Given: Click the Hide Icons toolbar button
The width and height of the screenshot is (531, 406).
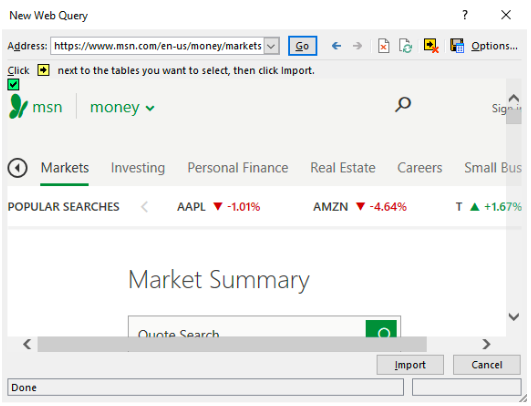Looking at the screenshot, I should click(x=431, y=46).
